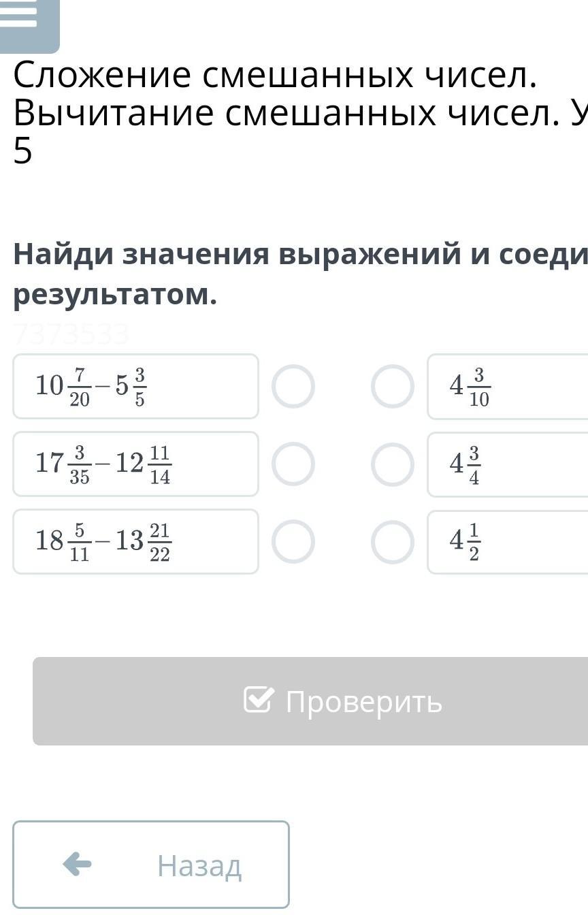Go back with the Назад button
Screen dimensions: 588x915
pos(151,865)
